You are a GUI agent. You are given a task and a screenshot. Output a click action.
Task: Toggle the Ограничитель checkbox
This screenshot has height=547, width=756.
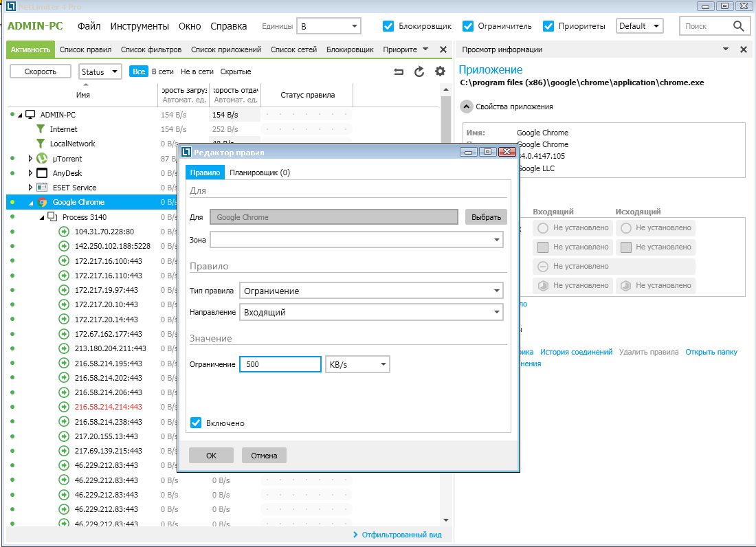pos(467,26)
